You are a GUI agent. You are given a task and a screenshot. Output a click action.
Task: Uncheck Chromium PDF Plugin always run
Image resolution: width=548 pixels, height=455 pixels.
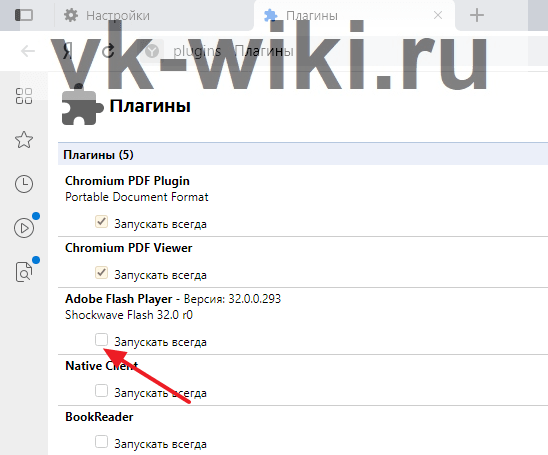[101, 222]
